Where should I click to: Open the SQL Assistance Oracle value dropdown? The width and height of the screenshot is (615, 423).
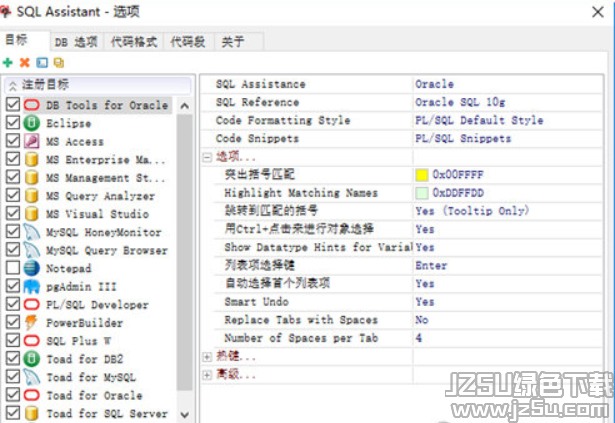coord(508,84)
